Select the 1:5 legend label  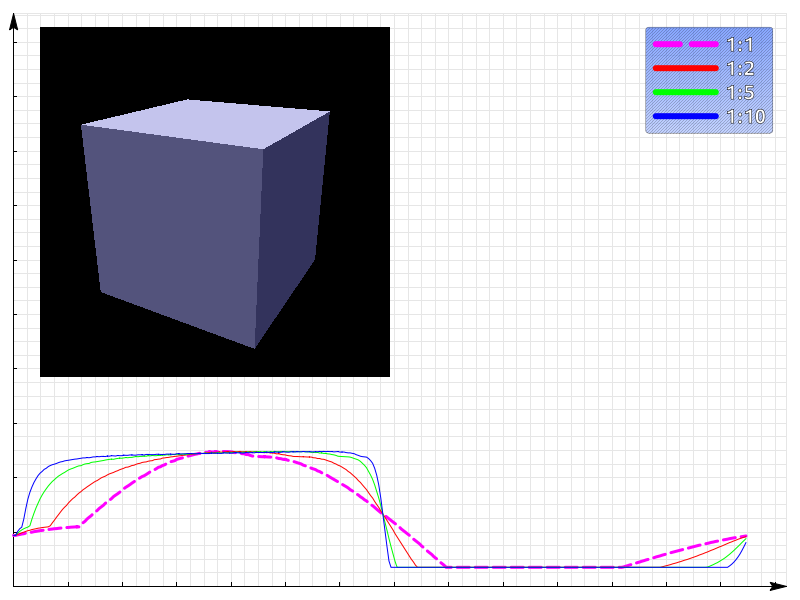pyautogui.click(x=740, y=92)
